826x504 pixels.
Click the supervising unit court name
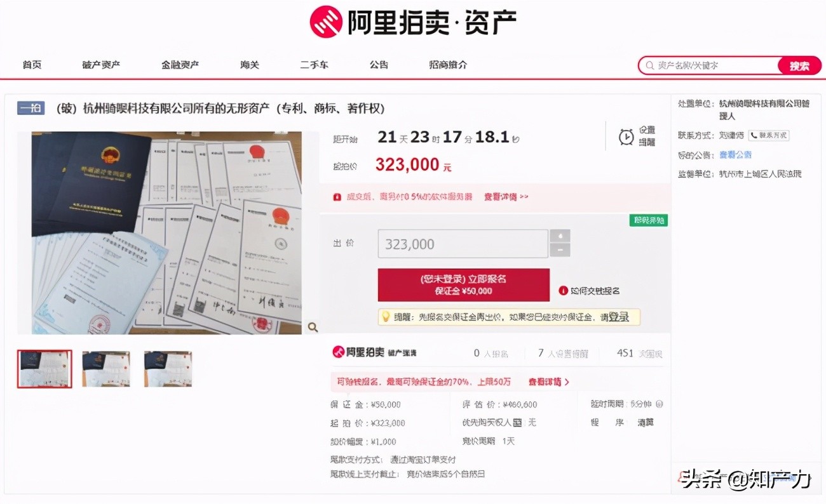click(761, 174)
